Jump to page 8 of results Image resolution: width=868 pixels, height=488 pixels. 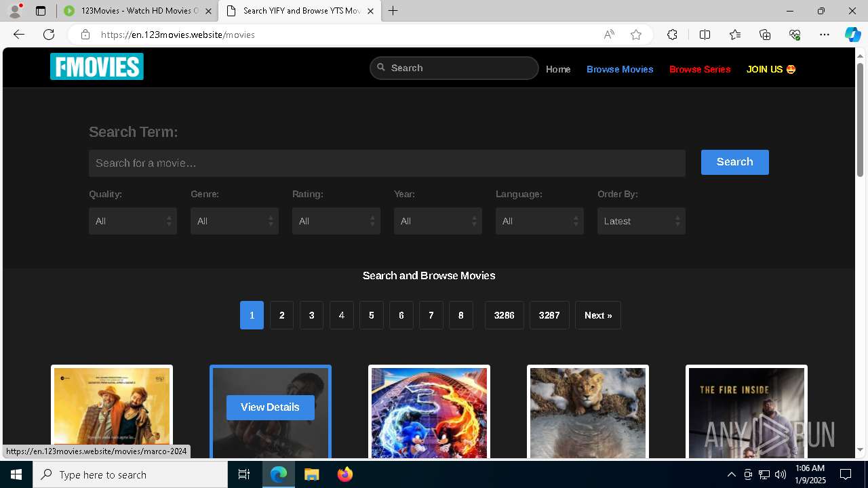(x=460, y=315)
